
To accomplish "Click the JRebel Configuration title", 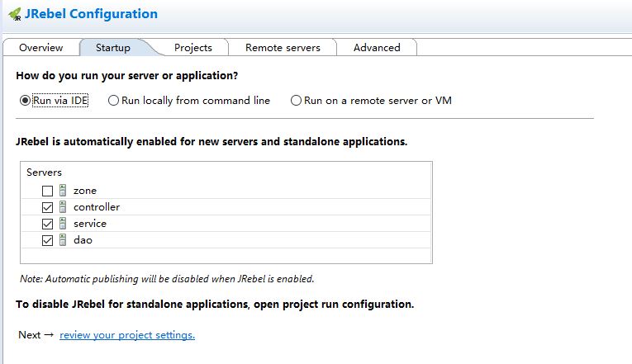I will coord(91,14).
